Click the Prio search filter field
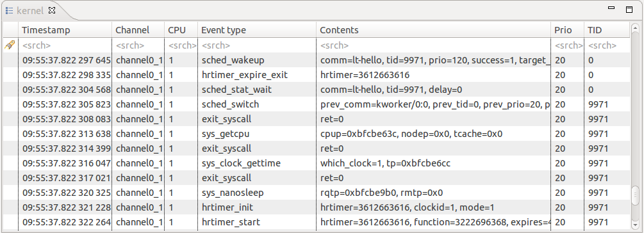The width and height of the screenshot is (644, 233). tap(568, 45)
